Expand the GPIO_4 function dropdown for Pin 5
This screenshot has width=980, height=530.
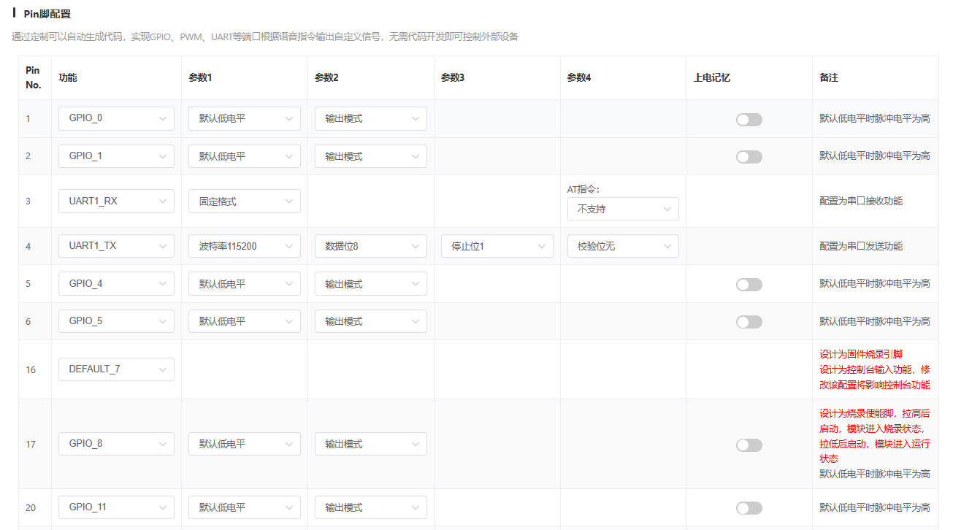click(116, 283)
